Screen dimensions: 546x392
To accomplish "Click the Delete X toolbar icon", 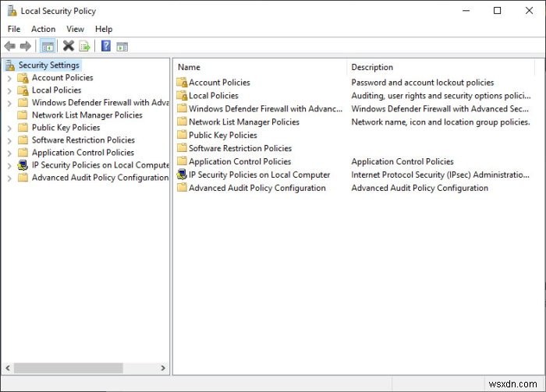I will 69,47.
